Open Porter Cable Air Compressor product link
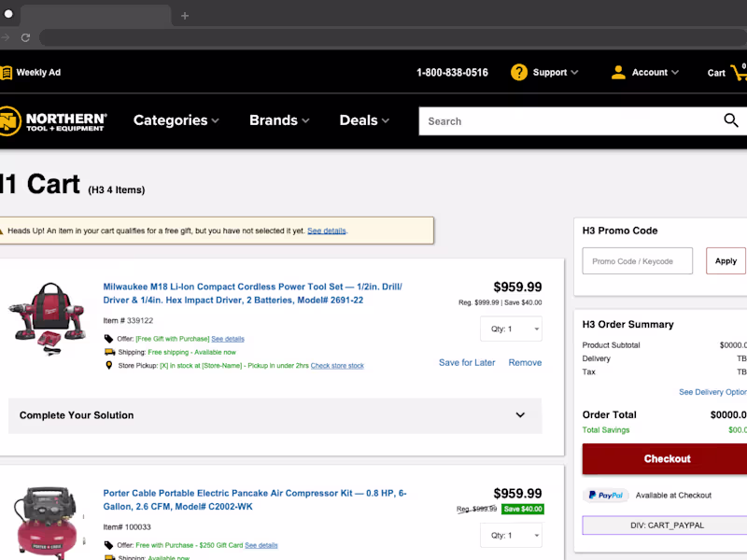Image resolution: width=747 pixels, height=560 pixels. point(255,500)
